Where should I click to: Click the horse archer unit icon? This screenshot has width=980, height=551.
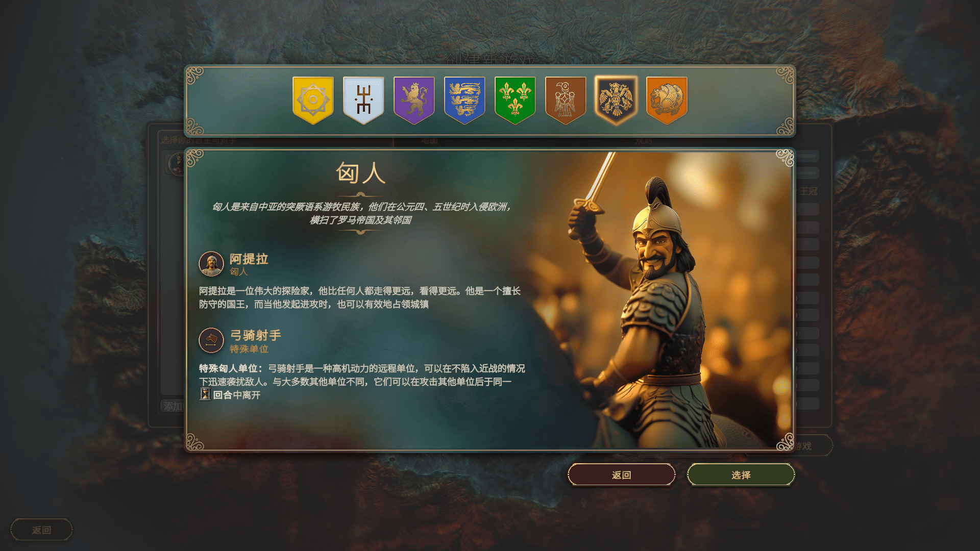(x=211, y=340)
